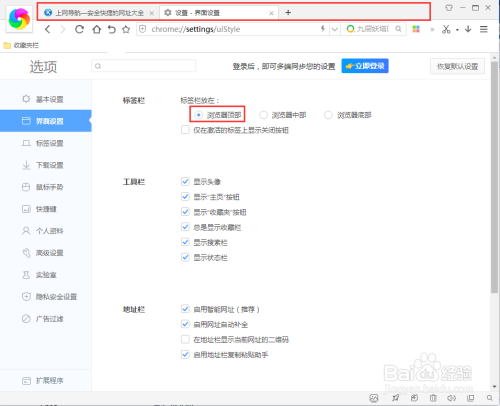The width and height of the screenshot is (500, 406).
Task: Open the 收藏夹栏 bookmarks folder
Action: coord(21,45)
